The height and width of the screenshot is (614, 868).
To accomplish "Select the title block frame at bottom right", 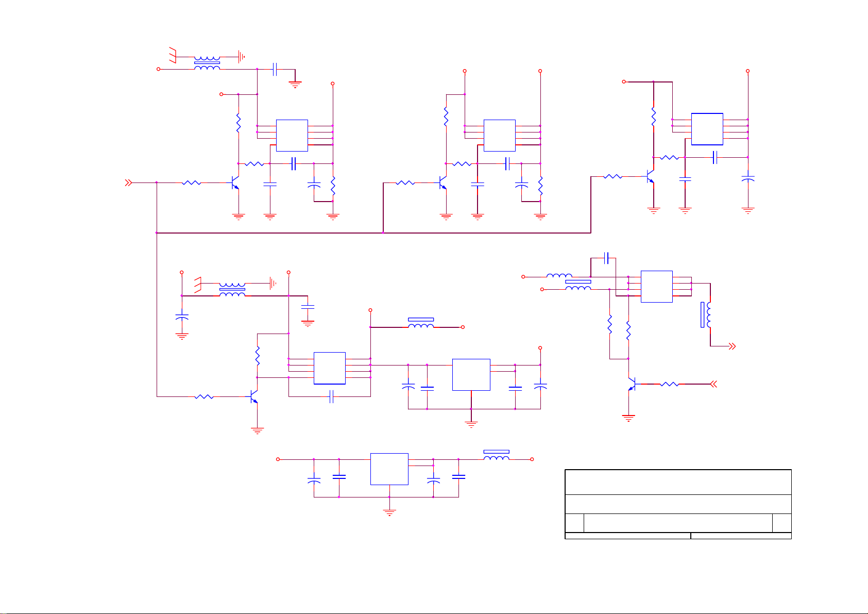I will click(678, 504).
